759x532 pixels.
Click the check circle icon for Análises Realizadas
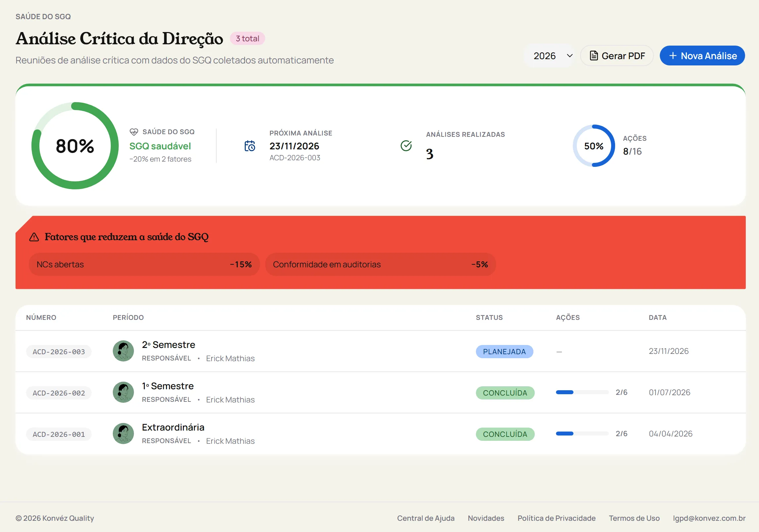click(x=406, y=146)
